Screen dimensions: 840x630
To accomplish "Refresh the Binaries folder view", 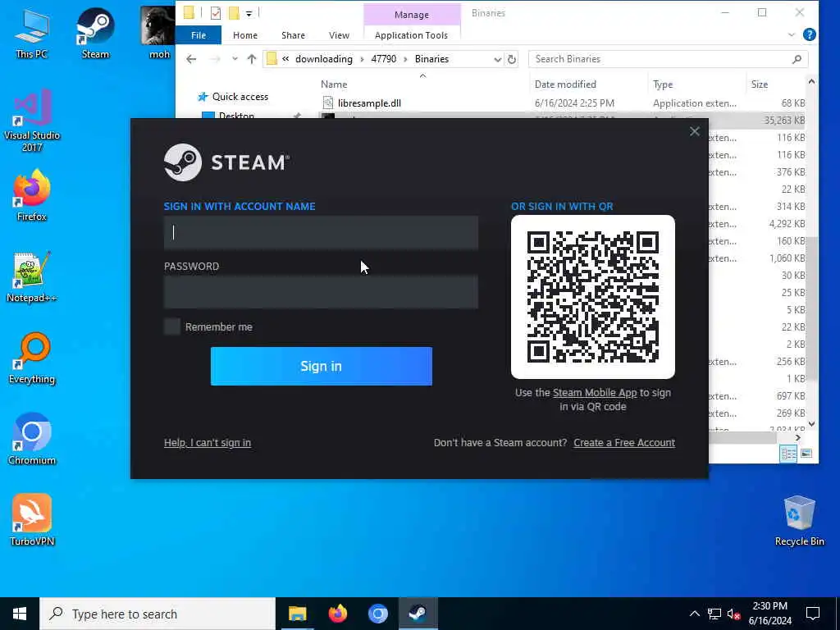I will click(512, 59).
